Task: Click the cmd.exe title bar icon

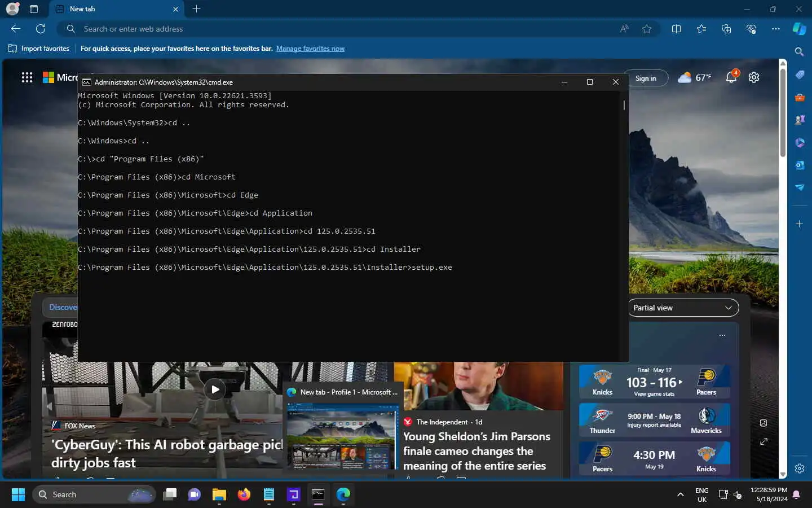Action: (x=86, y=82)
